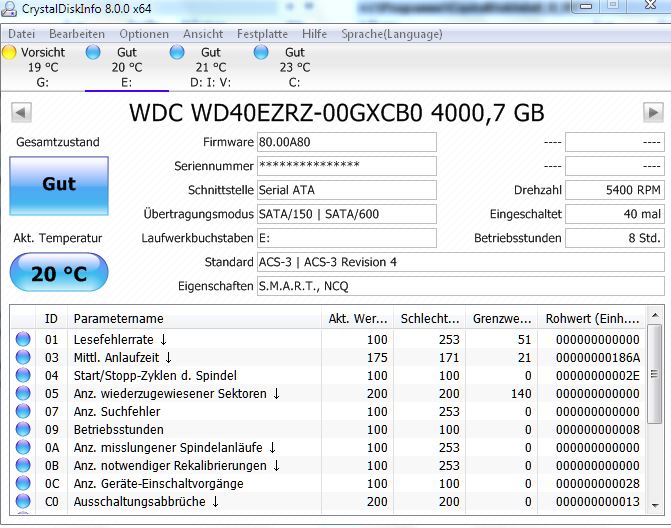Click scrollbar down arrow of SMART list

click(x=655, y=505)
